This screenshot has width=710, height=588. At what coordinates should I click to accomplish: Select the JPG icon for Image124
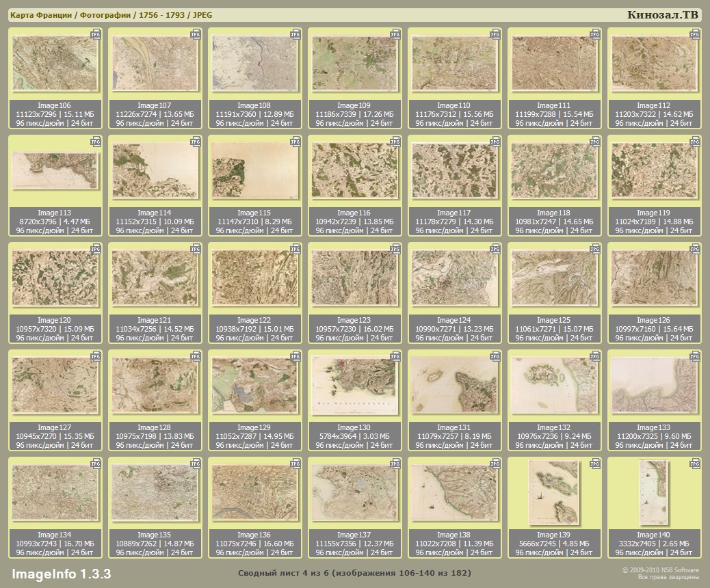point(495,248)
